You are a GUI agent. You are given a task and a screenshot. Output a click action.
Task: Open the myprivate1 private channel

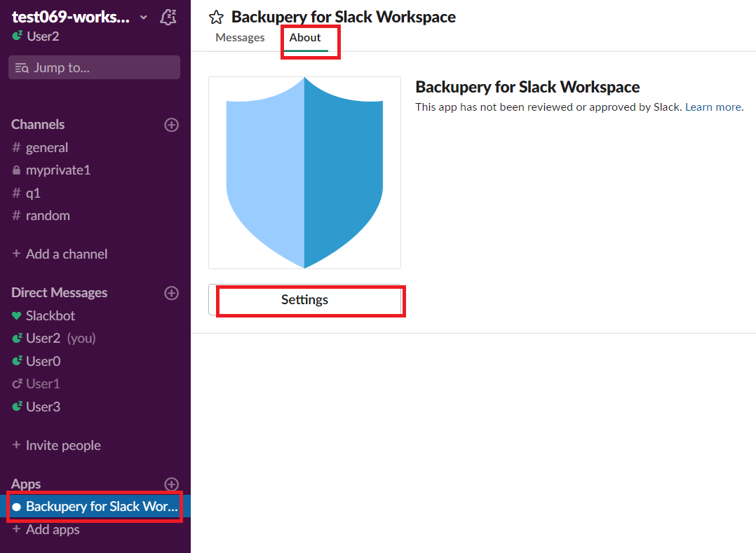[58, 170]
